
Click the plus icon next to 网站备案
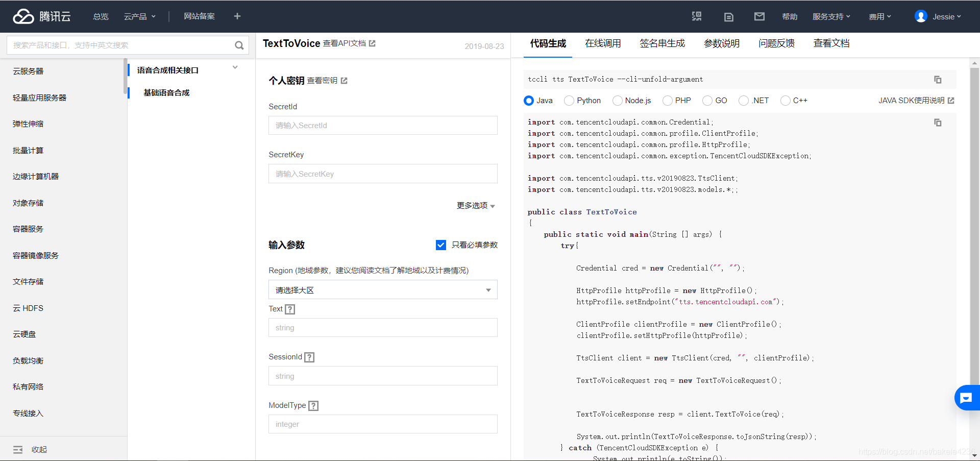(x=237, y=16)
